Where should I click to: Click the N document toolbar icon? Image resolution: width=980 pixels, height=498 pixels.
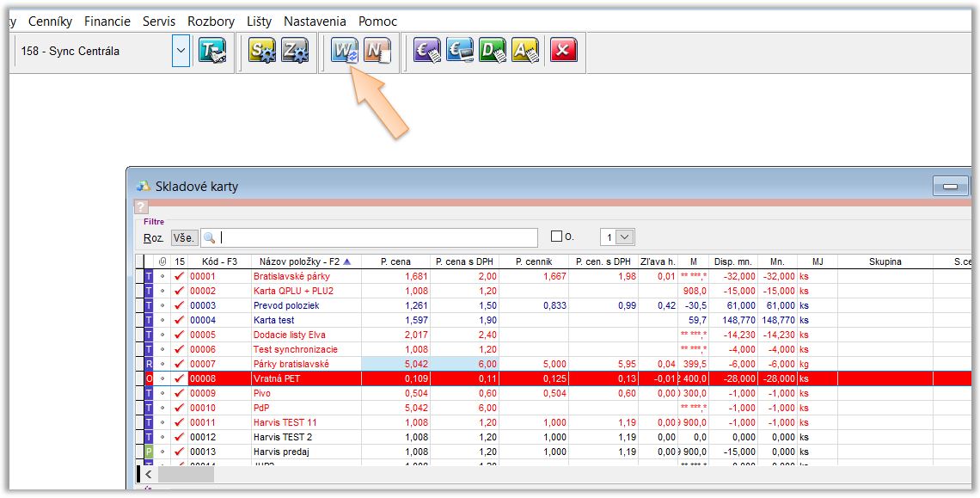pos(377,51)
